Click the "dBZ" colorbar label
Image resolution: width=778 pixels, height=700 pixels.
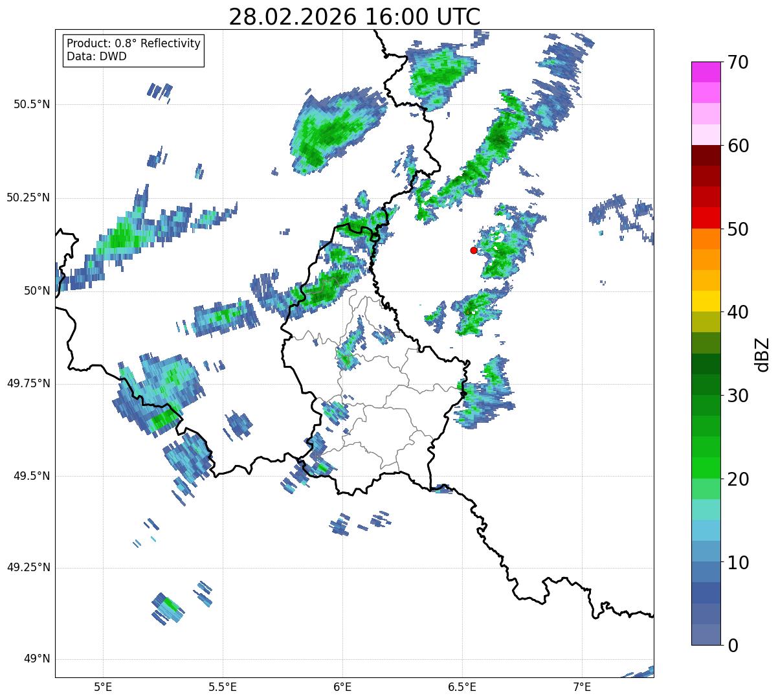click(762, 354)
